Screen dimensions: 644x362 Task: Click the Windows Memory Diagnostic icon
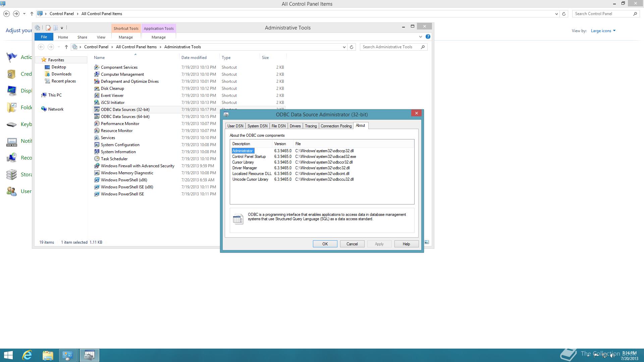coord(97,173)
